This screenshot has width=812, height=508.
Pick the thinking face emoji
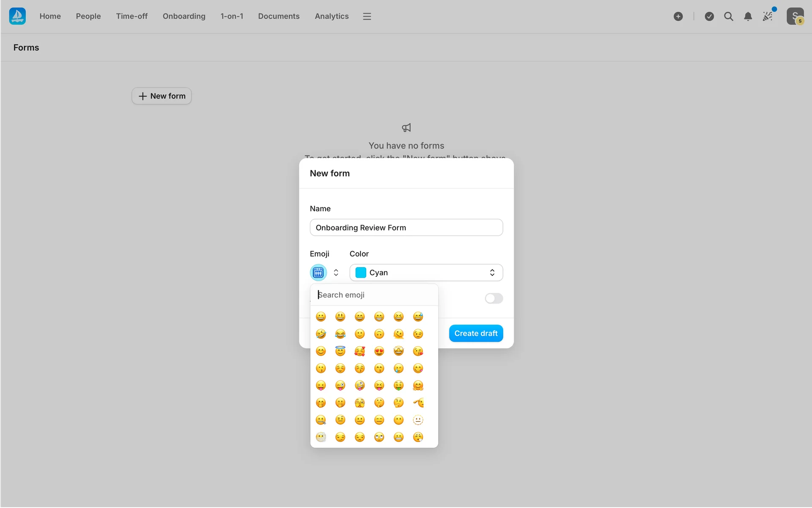[398, 403]
